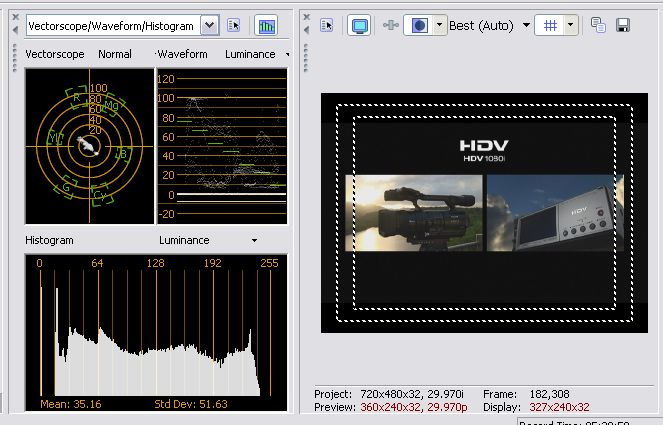The image size is (663, 425).
Task: Click the Waveform monitor display
Action: click(222, 146)
